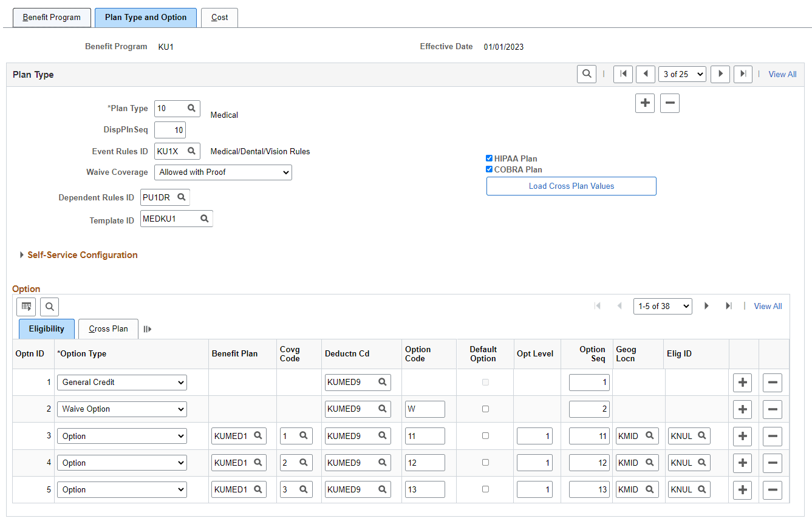Switch to the Cost tab
The height and width of the screenshot is (524, 812).
coord(219,18)
